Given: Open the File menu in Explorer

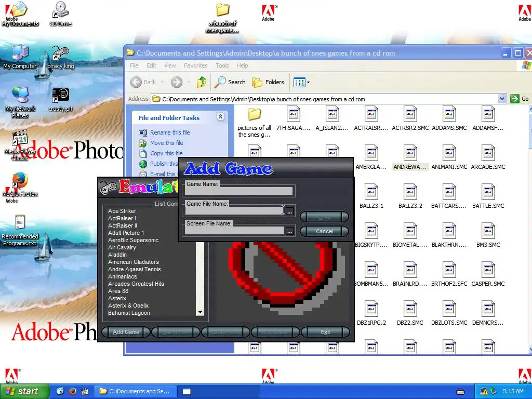Looking at the screenshot, I should [135, 65].
